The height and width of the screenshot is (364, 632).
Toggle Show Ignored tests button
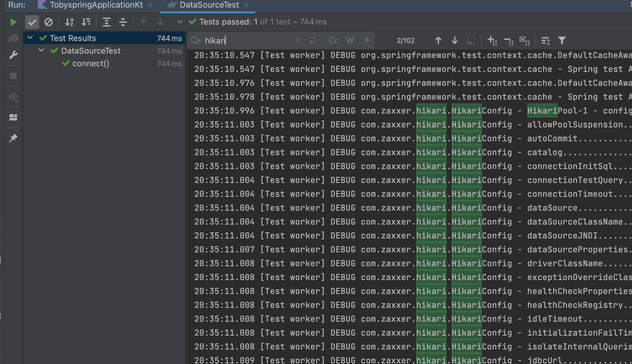click(x=48, y=22)
